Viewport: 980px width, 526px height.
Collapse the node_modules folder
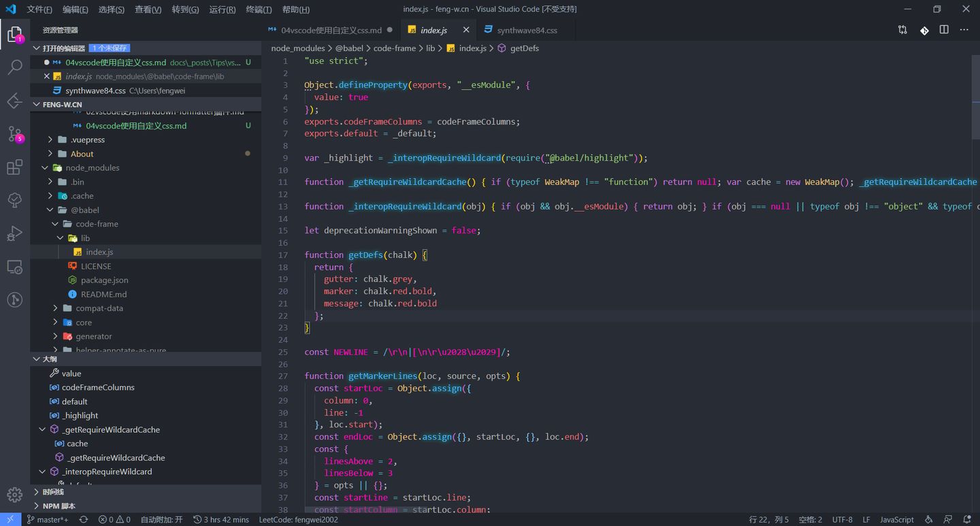(45, 168)
